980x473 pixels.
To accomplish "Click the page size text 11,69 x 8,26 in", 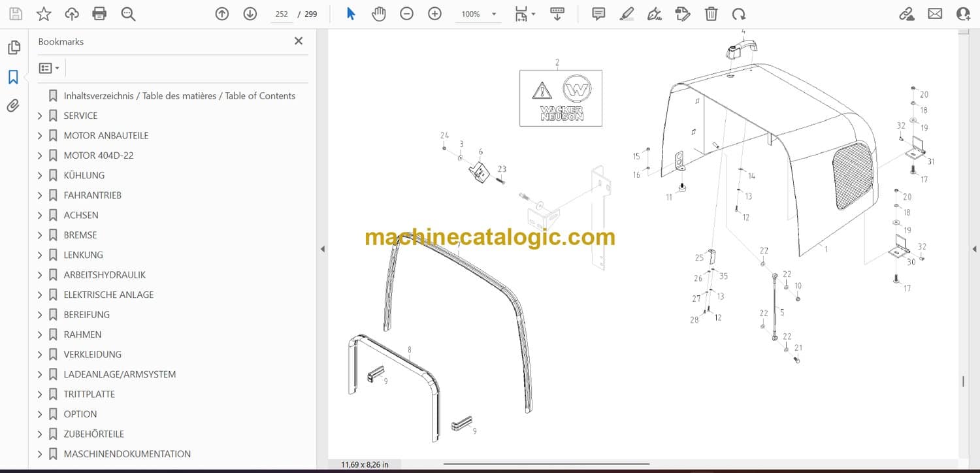I will coord(365,465).
